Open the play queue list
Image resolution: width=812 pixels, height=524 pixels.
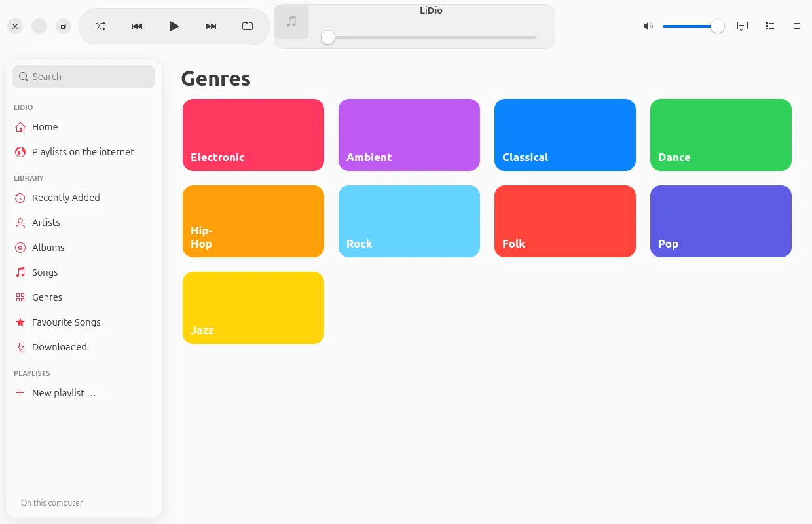pyautogui.click(x=770, y=26)
